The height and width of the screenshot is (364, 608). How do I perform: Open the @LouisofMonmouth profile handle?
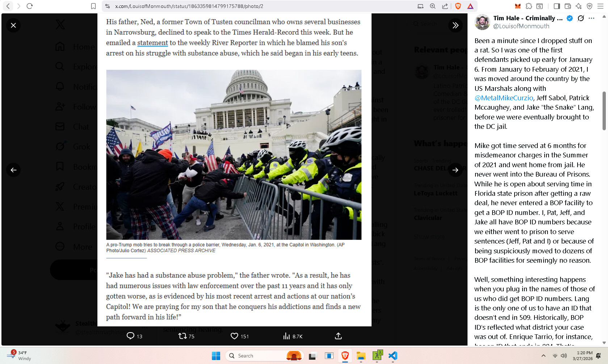click(x=521, y=26)
